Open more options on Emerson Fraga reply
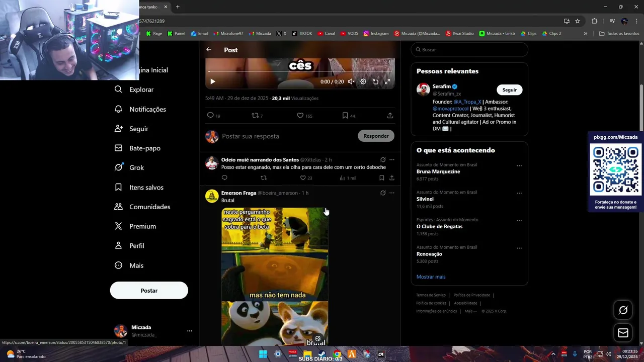This screenshot has height=362, width=644. coord(392,193)
